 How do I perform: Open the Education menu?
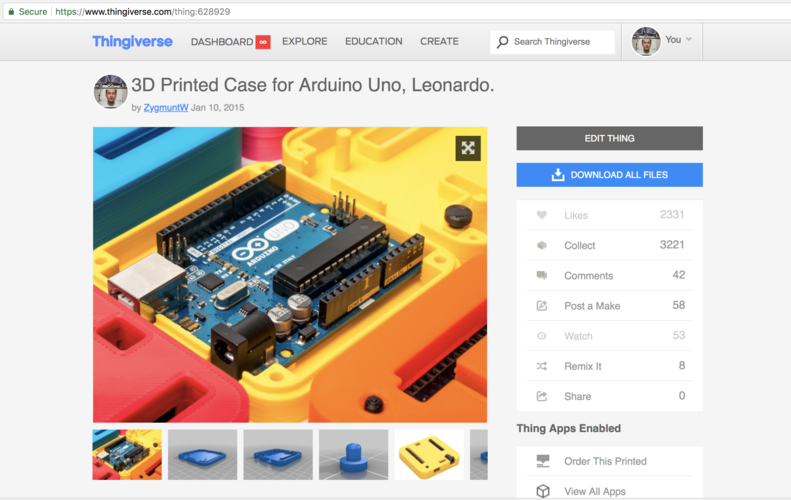(373, 41)
